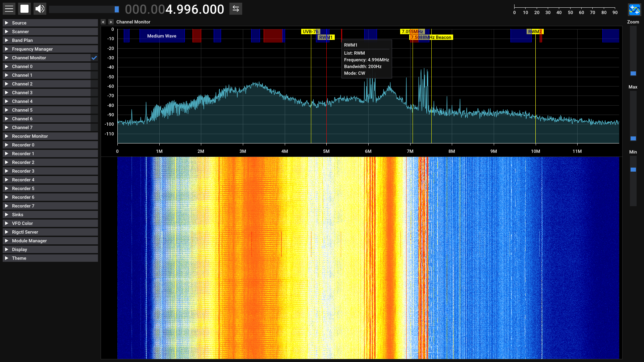Enable the Channel 0 checkbox
Viewport: 644px width, 362px height.
(x=94, y=66)
